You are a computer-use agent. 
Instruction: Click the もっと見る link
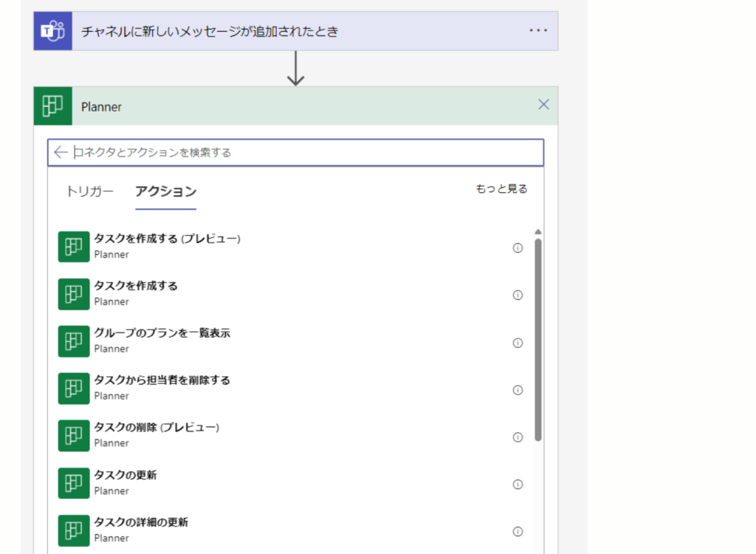click(501, 189)
